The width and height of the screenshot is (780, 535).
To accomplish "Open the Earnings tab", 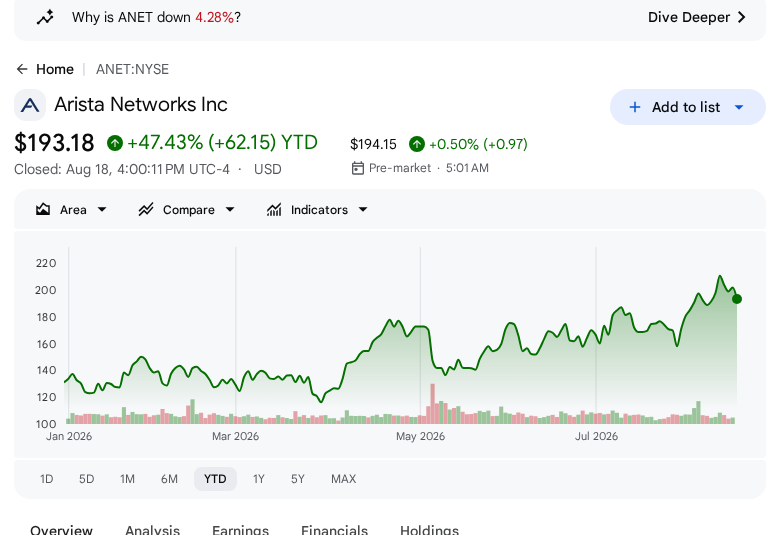I will [240, 529].
